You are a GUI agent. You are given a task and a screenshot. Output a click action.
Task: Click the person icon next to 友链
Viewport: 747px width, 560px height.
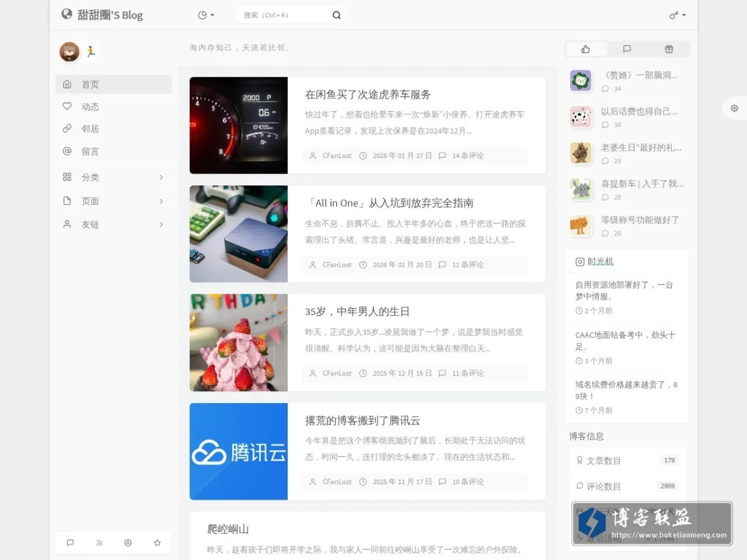67,224
